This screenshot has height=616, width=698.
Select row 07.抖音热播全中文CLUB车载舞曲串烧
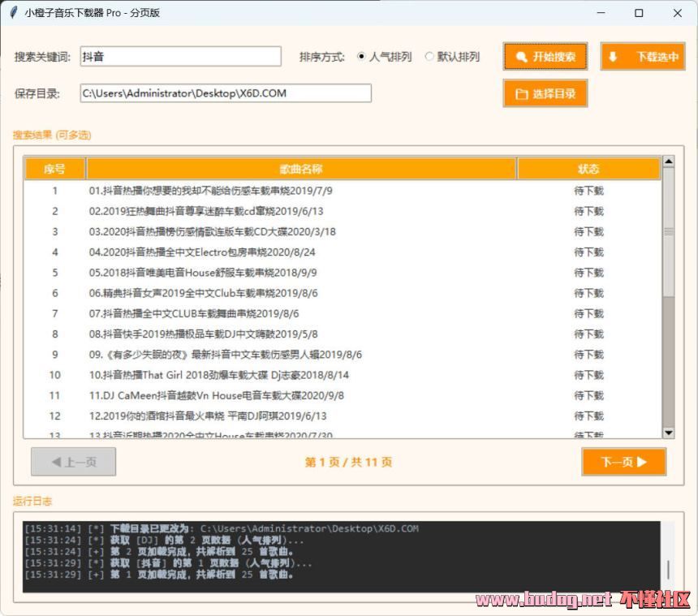click(x=343, y=313)
